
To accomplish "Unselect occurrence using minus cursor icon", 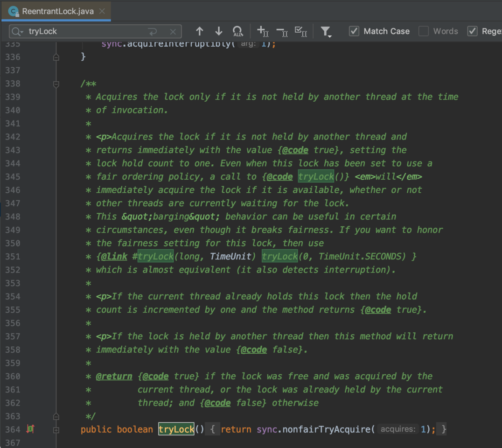I will pos(282,31).
